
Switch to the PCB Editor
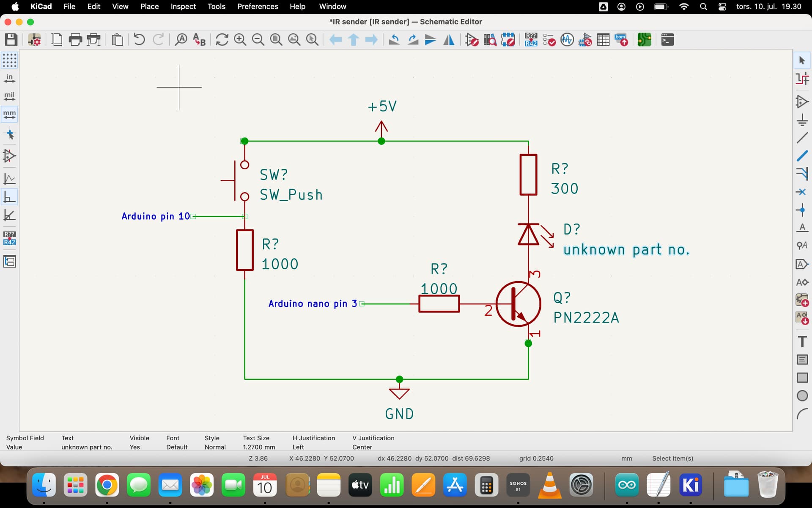click(x=644, y=40)
